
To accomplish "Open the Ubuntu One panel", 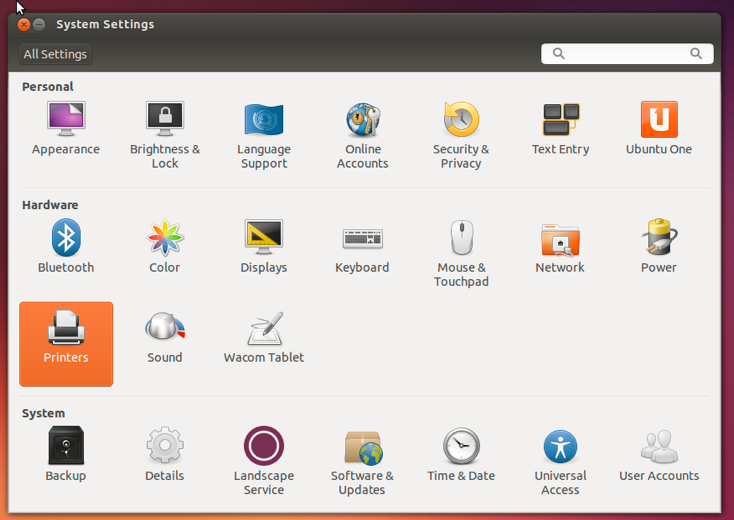I will pos(659,128).
